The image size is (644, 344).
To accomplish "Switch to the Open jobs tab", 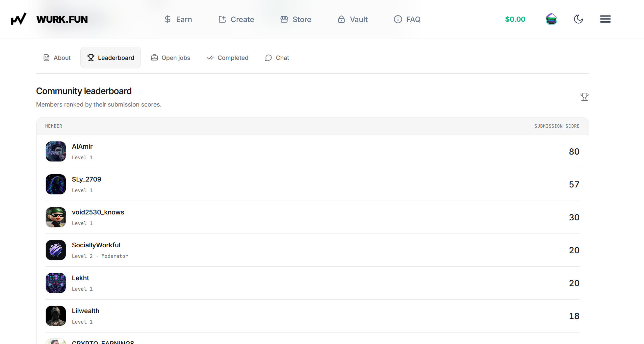I will point(170,58).
